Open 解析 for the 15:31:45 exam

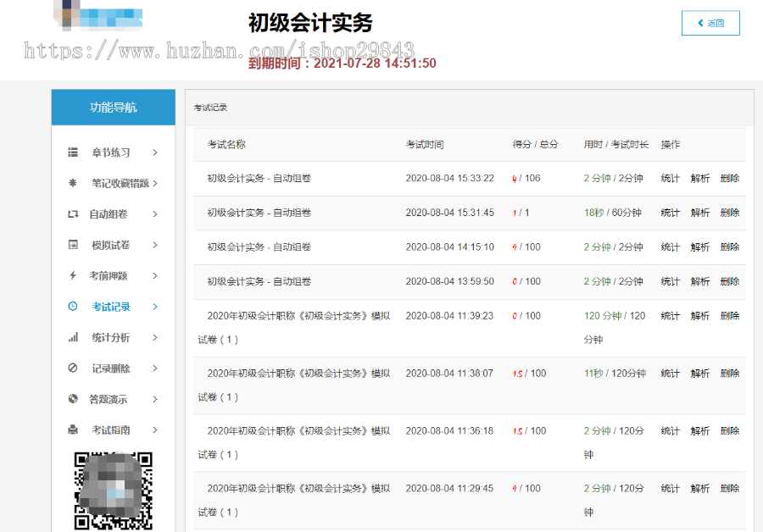699,213
